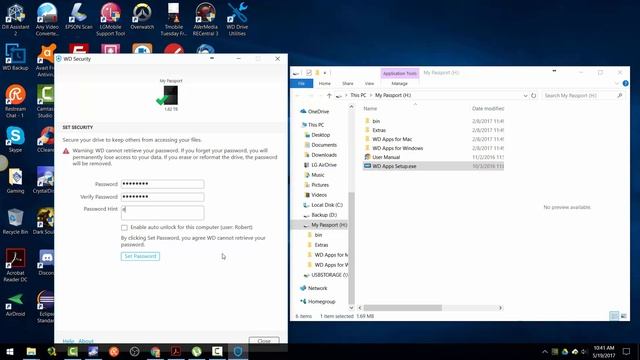Select the User Manual file
Image resolution: width=640 pixels, height=360 pixels.
386,157
